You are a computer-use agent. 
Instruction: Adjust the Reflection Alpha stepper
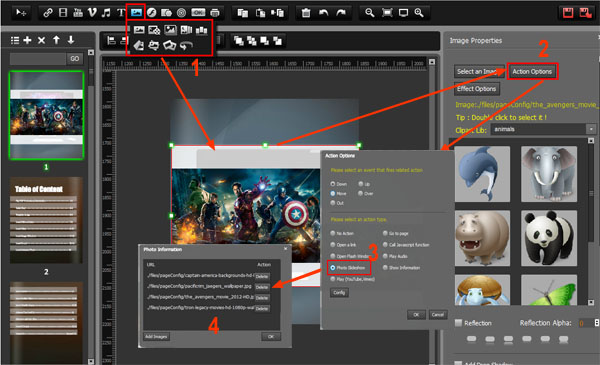pyautogui.click(x=597, y=323)
